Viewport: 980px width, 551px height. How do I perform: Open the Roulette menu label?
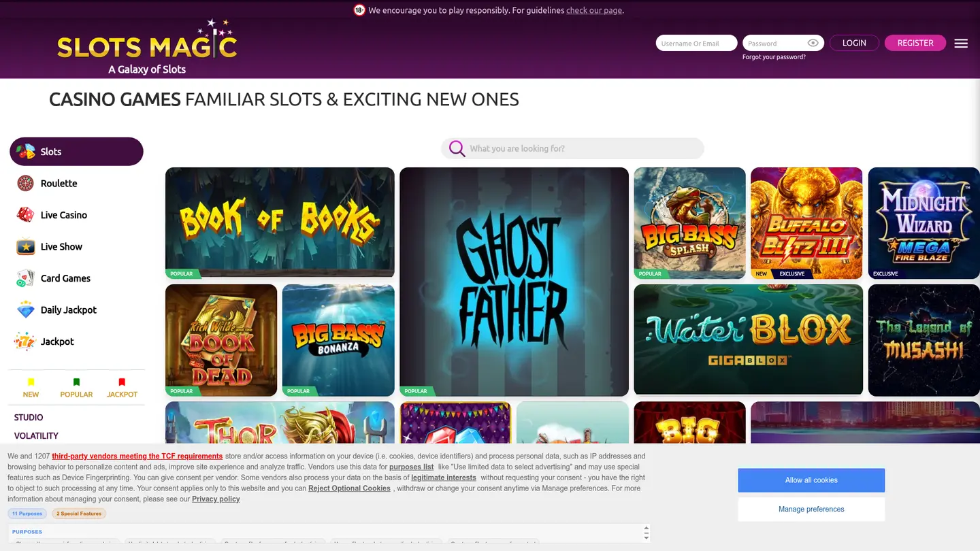59,183
